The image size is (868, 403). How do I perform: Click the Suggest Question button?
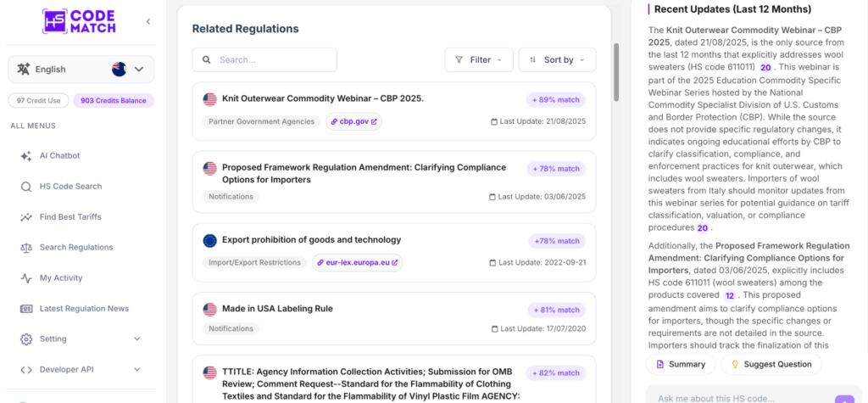(771, 364)
